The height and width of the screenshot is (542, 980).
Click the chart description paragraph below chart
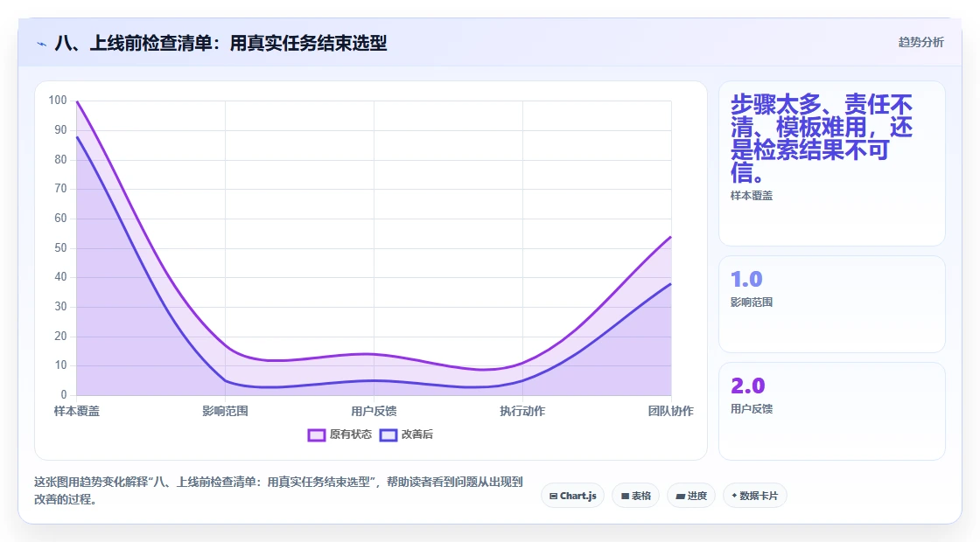tap(278, 490)
